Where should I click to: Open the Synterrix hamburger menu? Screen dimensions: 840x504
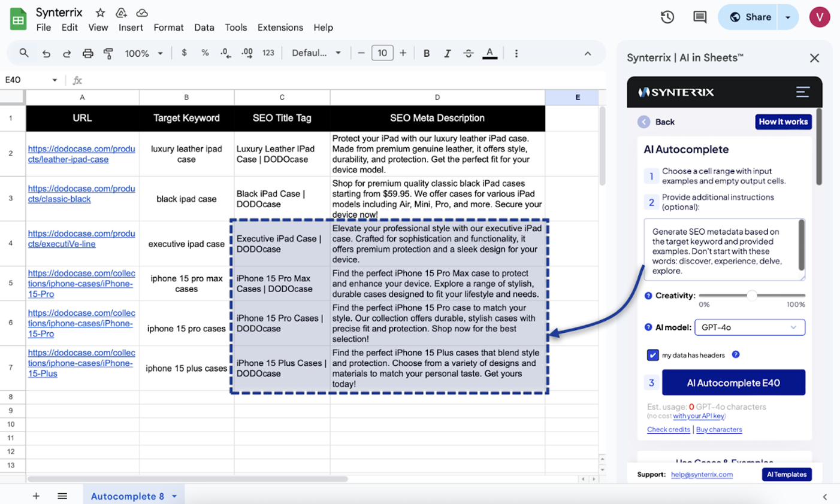[x=802, y=92]
